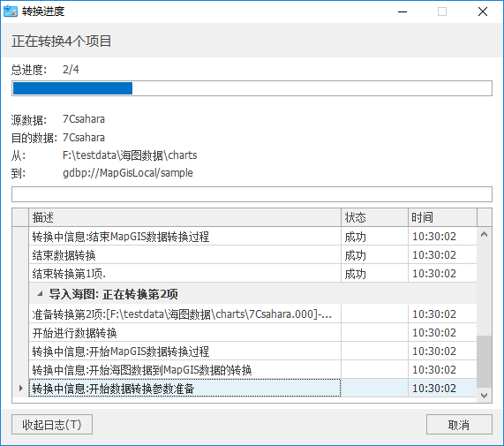Select row 结束数据转换

[252, 255]
